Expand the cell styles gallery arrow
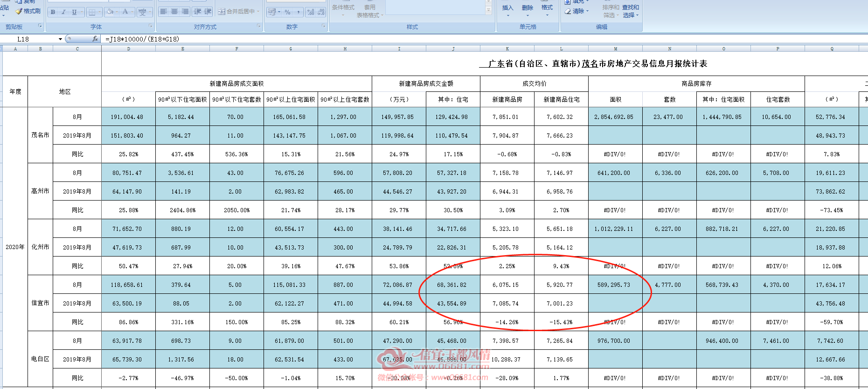 pyautogui.click(x=488, y=11)
